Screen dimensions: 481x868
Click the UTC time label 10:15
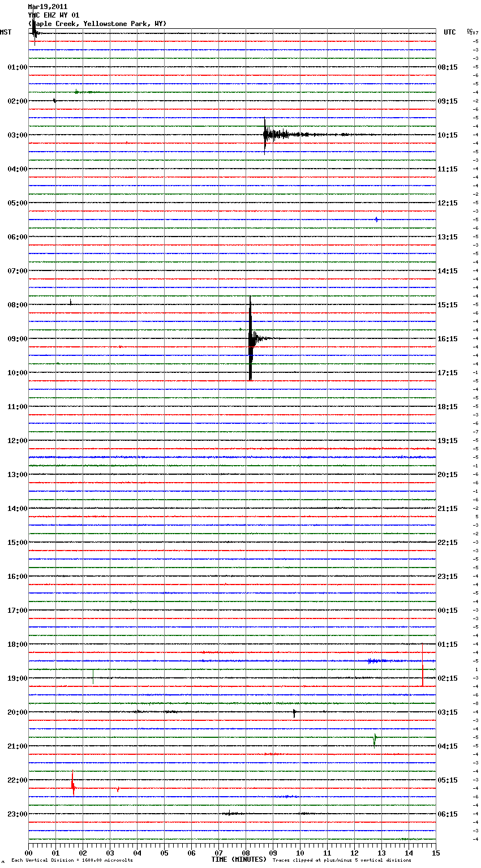pos(448,135)
